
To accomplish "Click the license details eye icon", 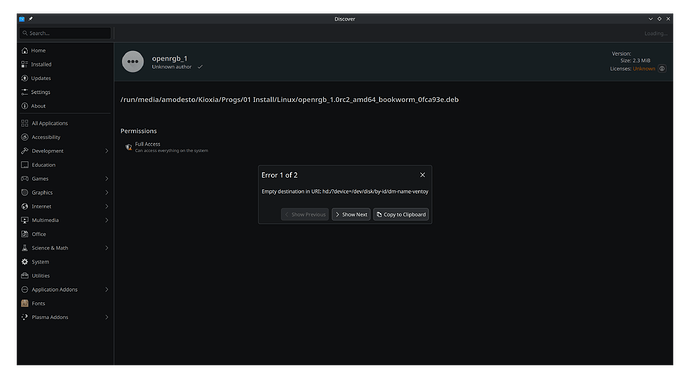I will [x=662, y=69].
